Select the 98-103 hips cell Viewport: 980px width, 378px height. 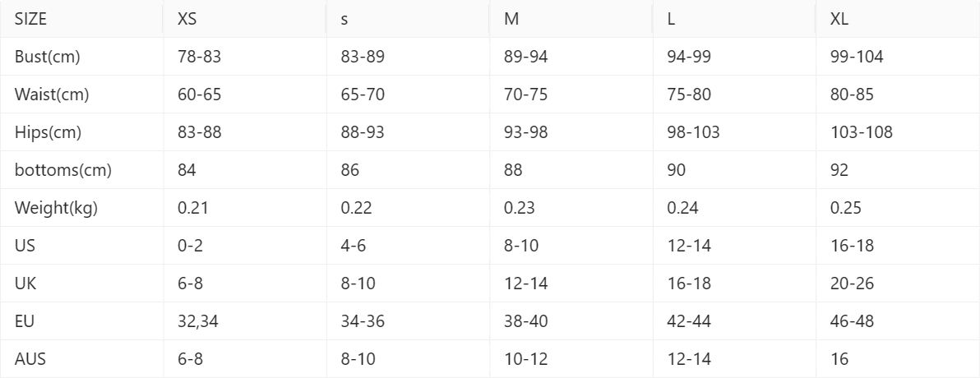tap(733, 132)
